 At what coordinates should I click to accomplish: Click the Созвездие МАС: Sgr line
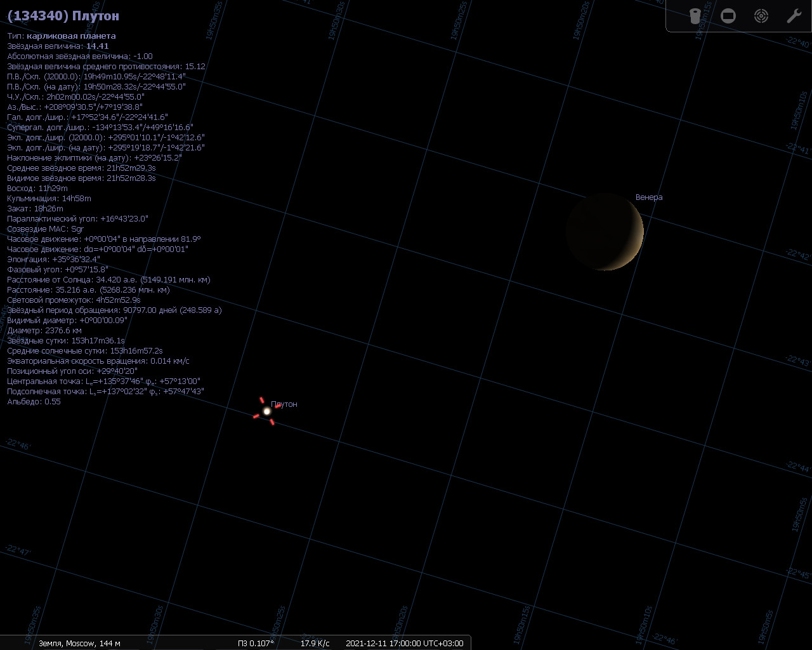[45, 229]
